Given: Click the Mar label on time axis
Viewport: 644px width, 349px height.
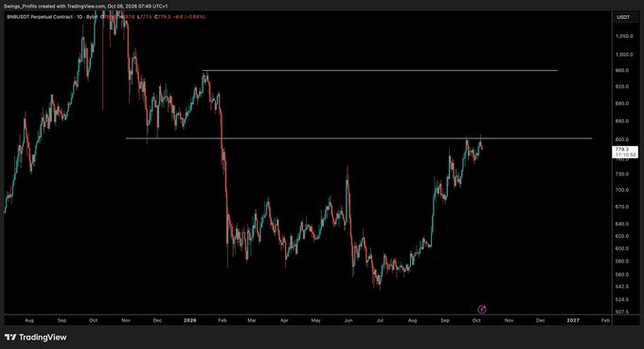Looking at the screenshot, I should 252,321.
